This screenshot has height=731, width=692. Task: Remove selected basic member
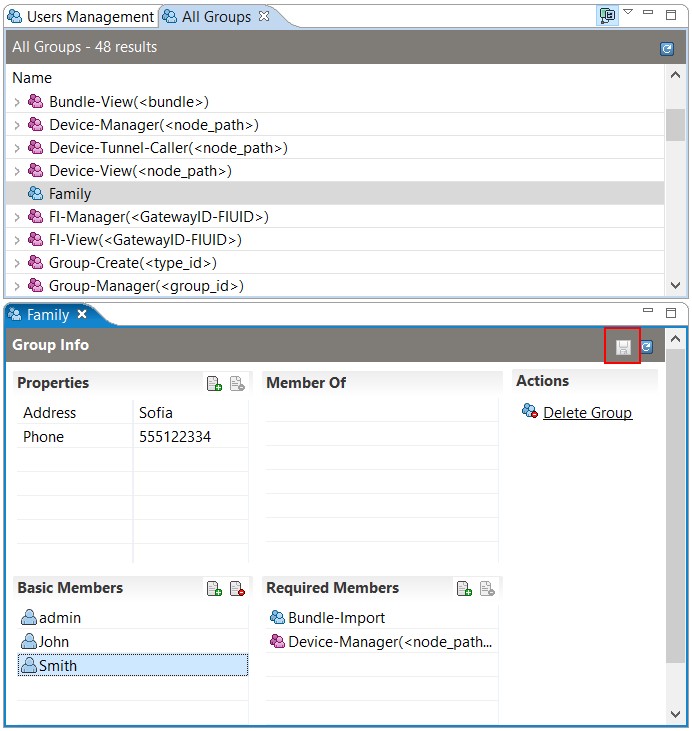click(237, 588)
